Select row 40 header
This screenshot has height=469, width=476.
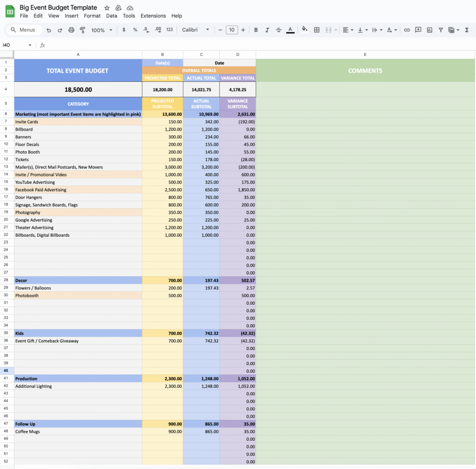click(6, 370)
